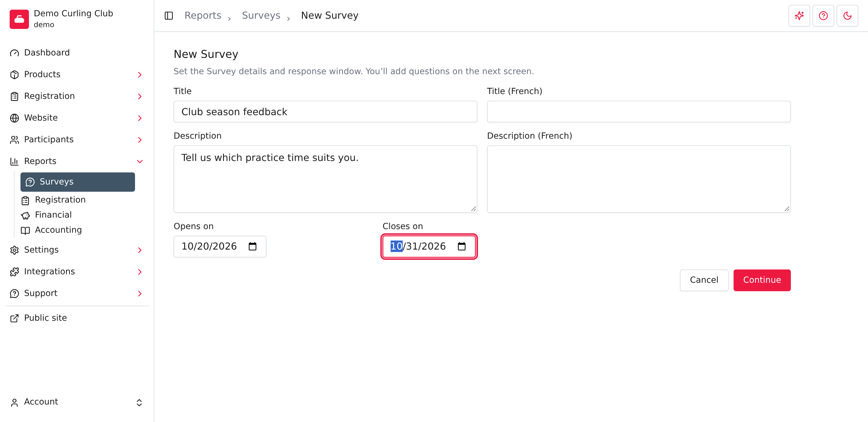This screenshot has height=422, width=868.
Task: Open the AI sparkle assistant icon
Action: (x=799, y=15)
